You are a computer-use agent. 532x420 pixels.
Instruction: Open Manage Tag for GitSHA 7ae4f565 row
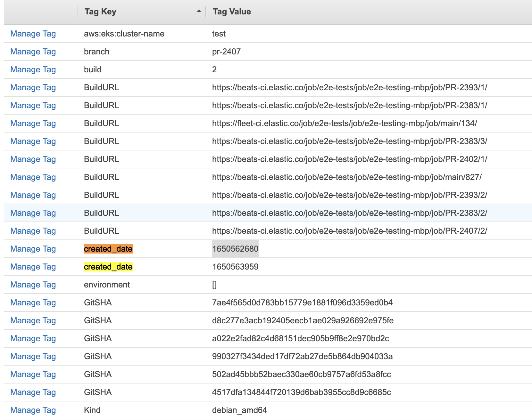33,303
